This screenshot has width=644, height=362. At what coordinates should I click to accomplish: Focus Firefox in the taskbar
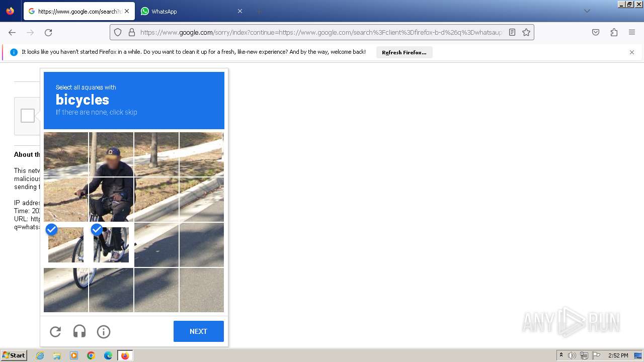125,355
